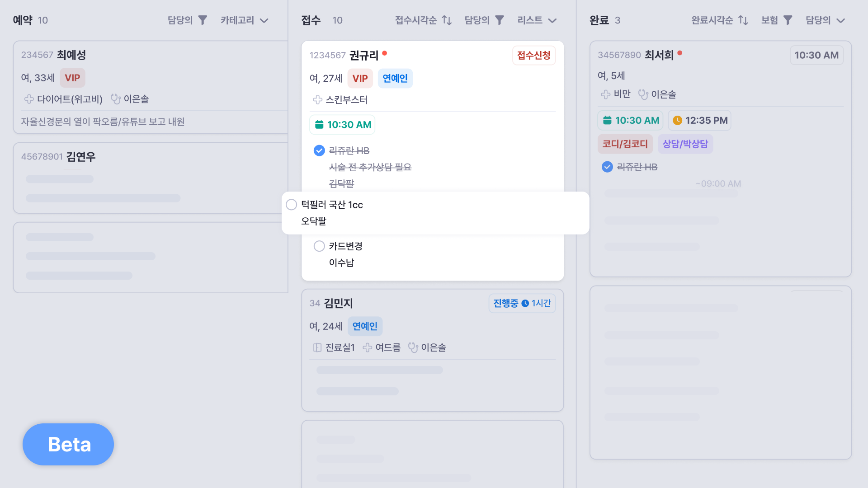Select the 상담/박상담 tag
This screenshot has height=488, width=868.
click(685, 144)
